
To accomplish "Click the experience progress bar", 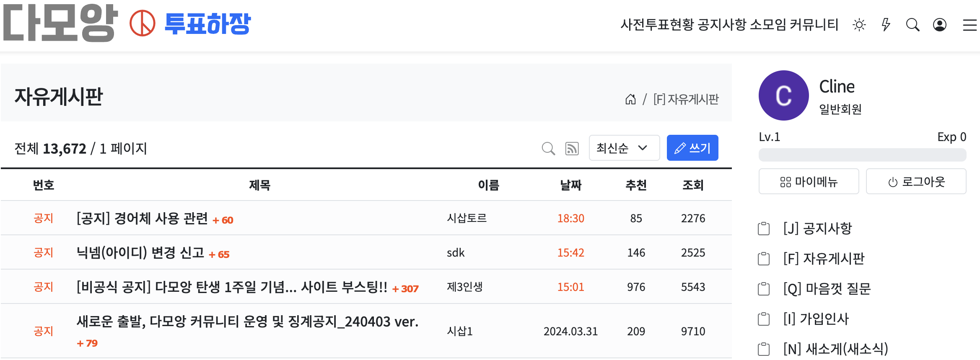I will pyautogui.click(x=862, y=155).
